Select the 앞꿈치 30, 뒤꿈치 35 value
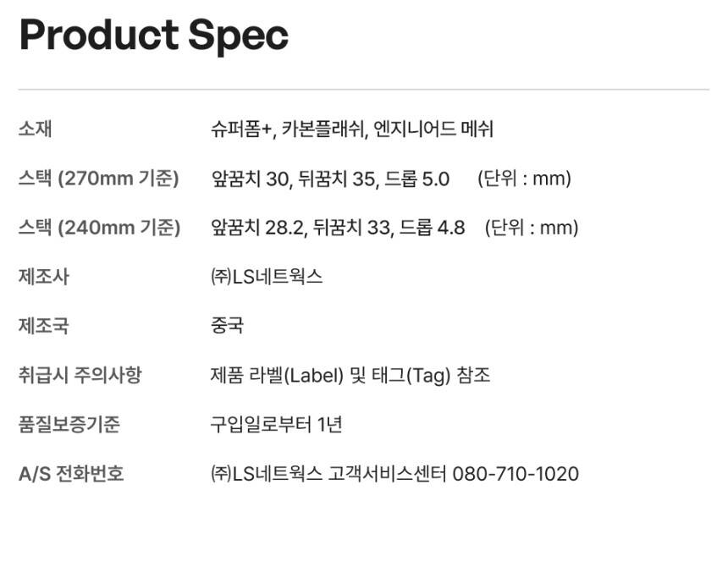 point(292,179)
